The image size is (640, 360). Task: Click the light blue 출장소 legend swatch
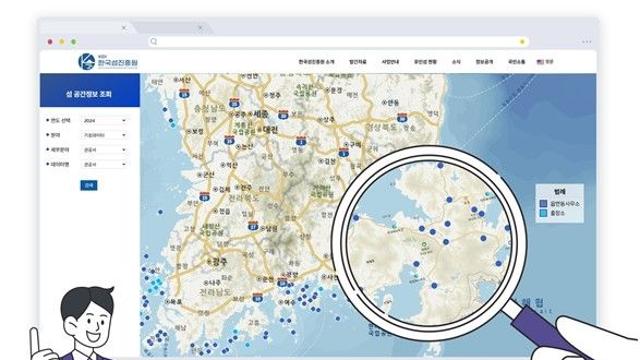tap(543, 213)
